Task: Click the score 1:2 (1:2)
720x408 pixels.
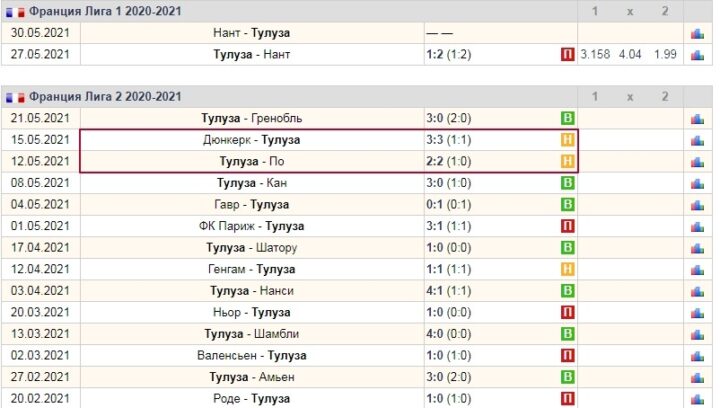Action: (449, 55)
